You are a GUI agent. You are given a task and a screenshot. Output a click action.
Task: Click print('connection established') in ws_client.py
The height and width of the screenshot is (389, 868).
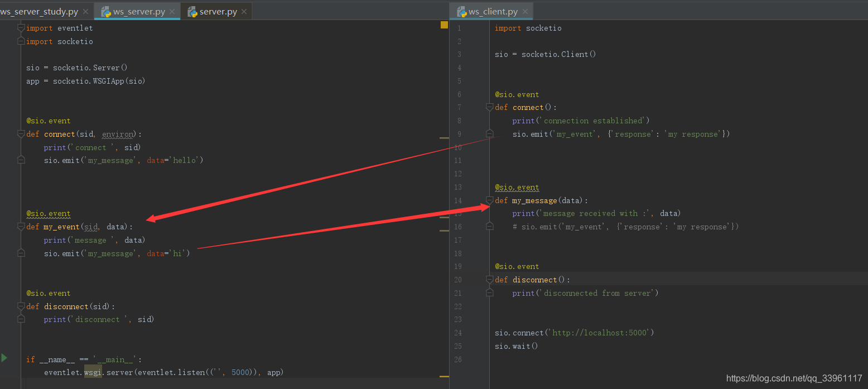click(x=581, y=121)
